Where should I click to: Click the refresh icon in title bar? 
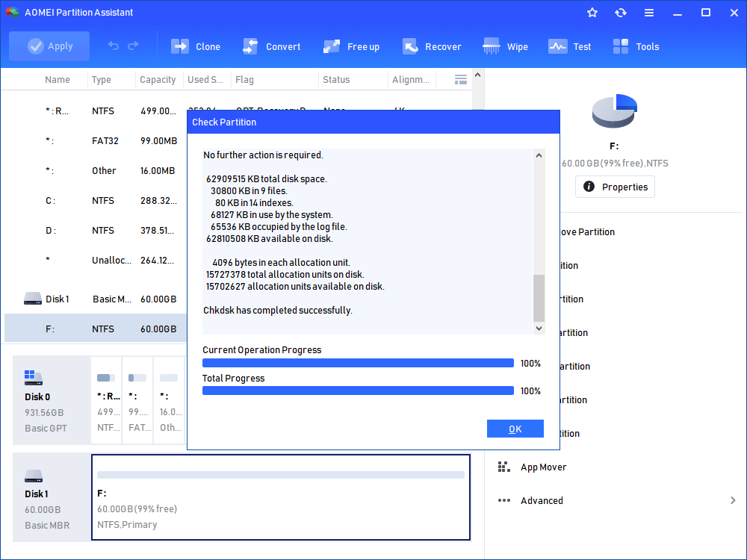pyautogui.click(x=621, y=13)
